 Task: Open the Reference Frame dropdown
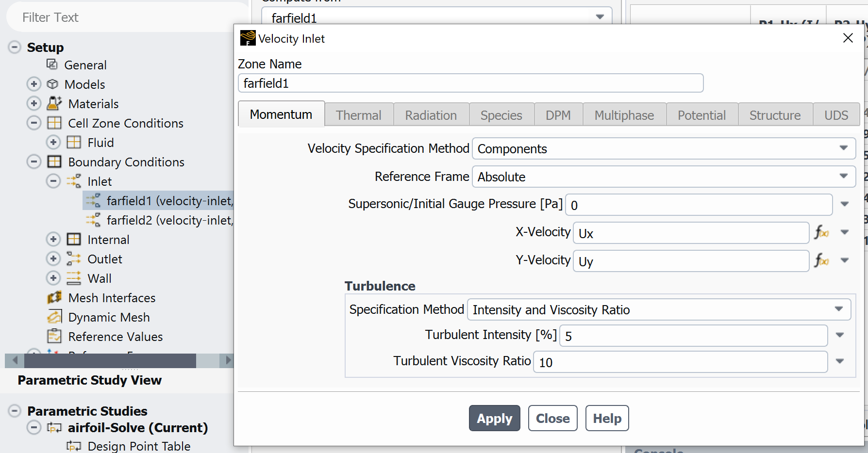663,177
